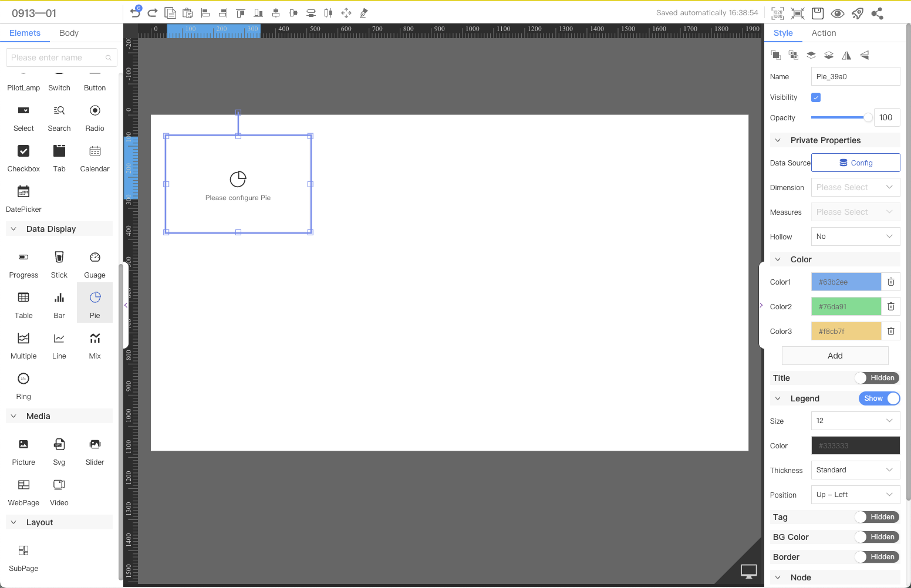
Task: Click the share icon in toolbar
Action: click(877, 13)
